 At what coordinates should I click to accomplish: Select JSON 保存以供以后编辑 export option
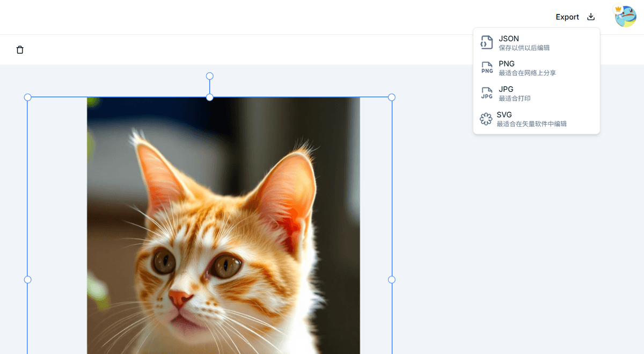pos(524,43)
